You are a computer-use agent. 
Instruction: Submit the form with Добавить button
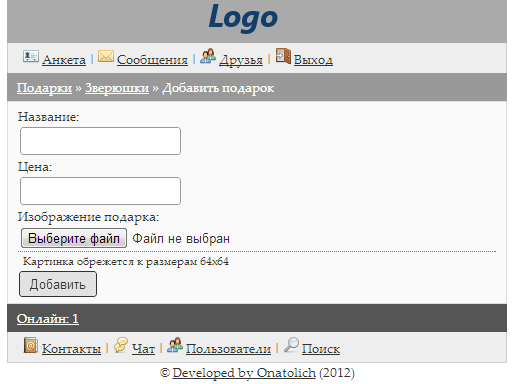[x=58, y=284]
